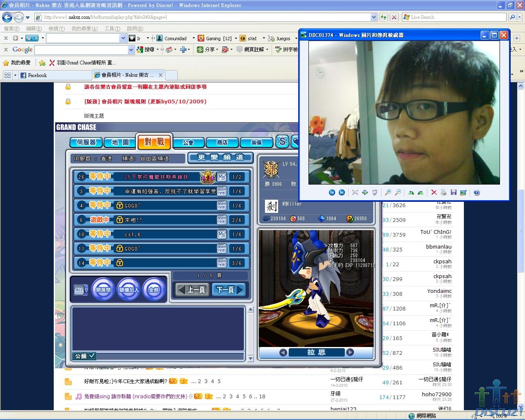This screenshot has height=420, width=525.
Task: Open the 我的最愛(A) menu
Action: pyautogui.click(x=84, y=28)
